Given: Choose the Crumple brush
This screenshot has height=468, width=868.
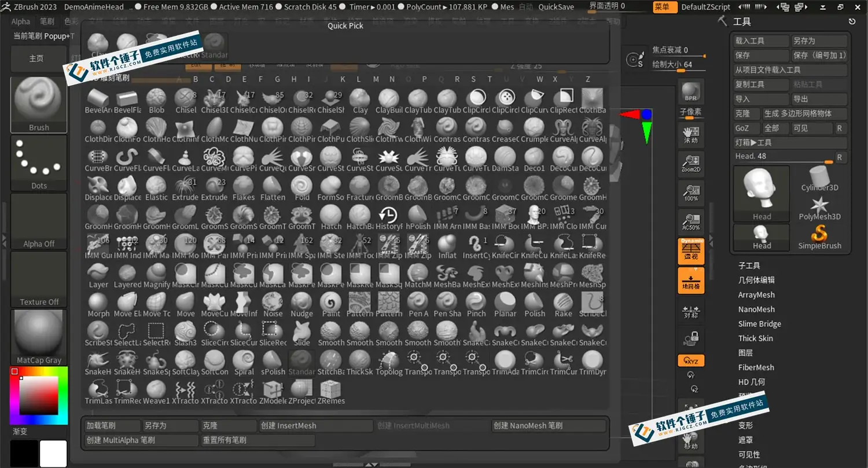Looking at the screenshot, I should click(534, 130).
